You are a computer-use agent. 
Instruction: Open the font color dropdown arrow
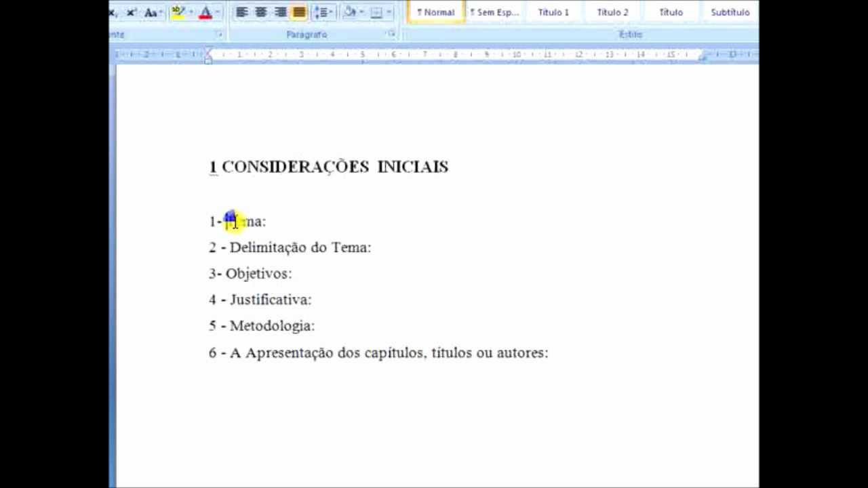(218, 12)
